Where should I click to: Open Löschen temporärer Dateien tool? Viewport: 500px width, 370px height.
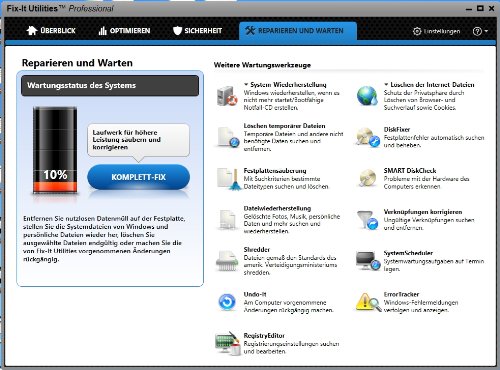click(284, 126)
